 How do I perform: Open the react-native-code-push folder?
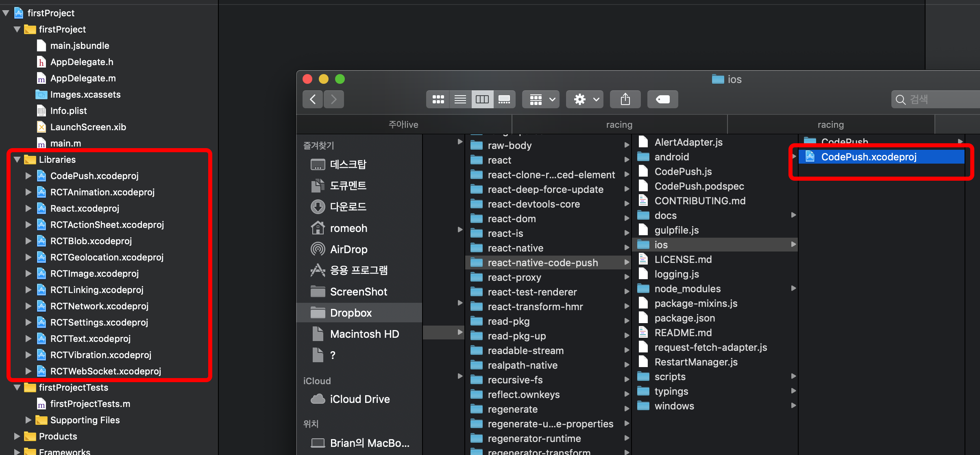pos(542,262)
